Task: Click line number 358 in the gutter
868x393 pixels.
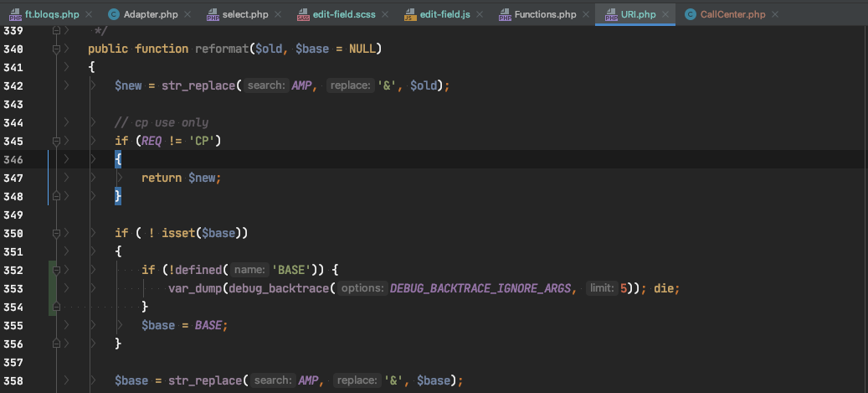Action: 13,380
